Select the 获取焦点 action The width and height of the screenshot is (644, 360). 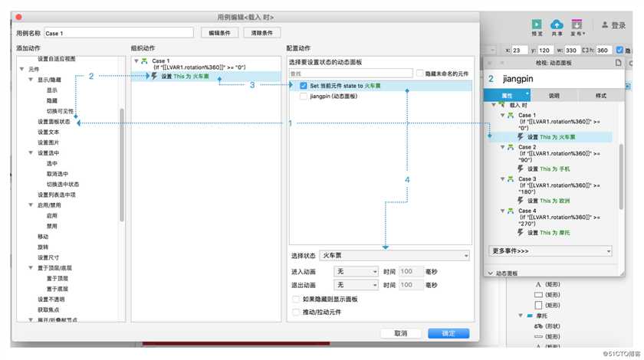click(x=48, y=309)
